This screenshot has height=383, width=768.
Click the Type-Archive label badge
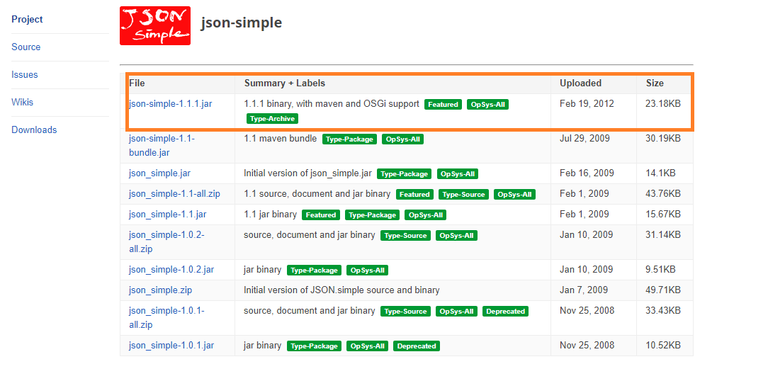[x=272, y=119]
